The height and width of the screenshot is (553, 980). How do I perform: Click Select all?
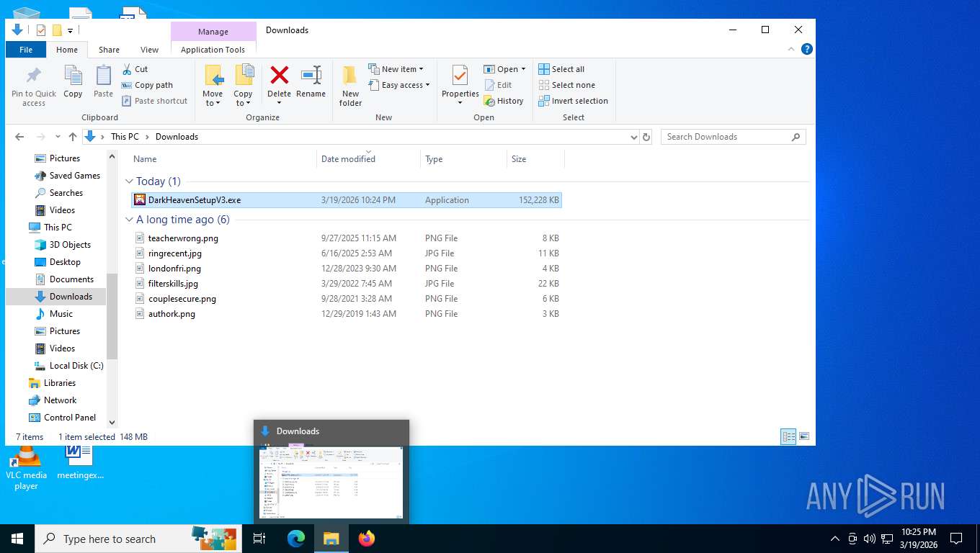coord(561,69)
